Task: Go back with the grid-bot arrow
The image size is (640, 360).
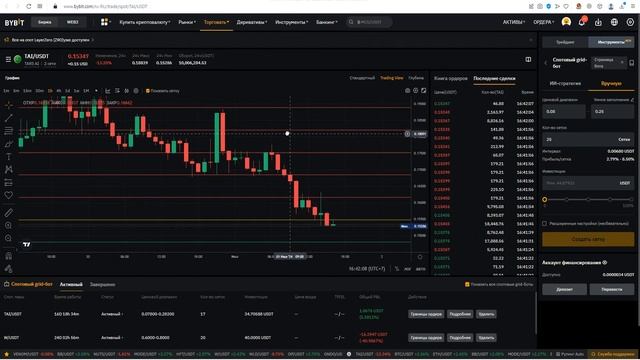Action: click(x=546, y=63)
